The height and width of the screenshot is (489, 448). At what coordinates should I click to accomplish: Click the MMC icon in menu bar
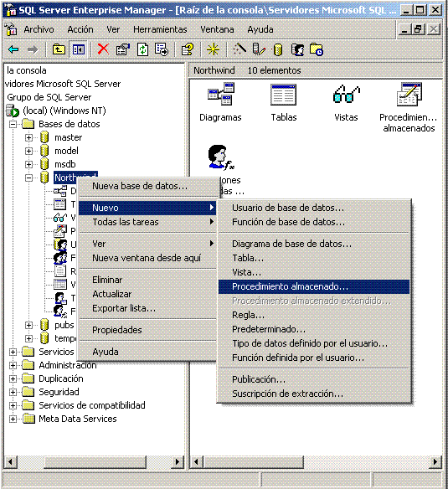coord(11,29)
